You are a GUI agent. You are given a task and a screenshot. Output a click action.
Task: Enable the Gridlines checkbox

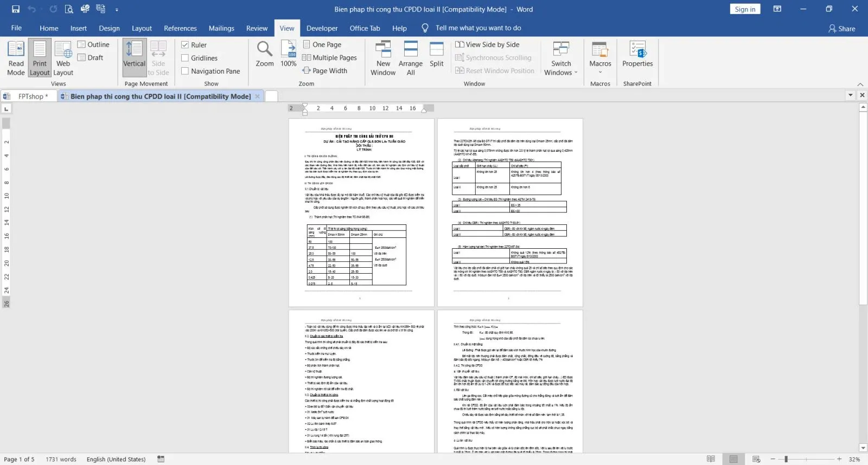tap(185, 58)
